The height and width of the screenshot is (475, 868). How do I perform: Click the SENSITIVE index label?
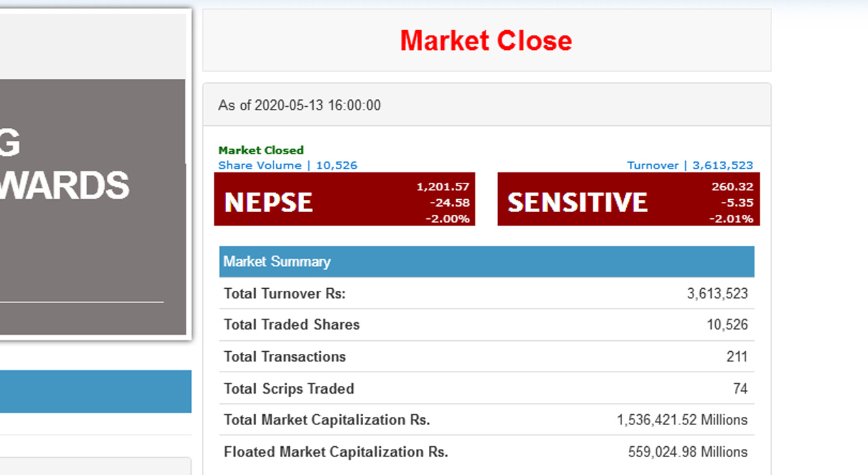pyautogui.click(x=578, y=203)
